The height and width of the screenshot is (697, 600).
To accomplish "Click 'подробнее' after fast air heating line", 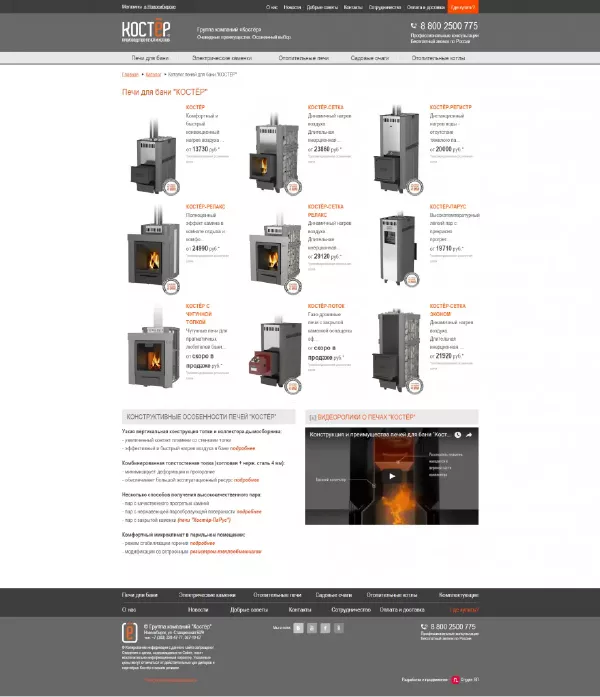I will (243, 448).
